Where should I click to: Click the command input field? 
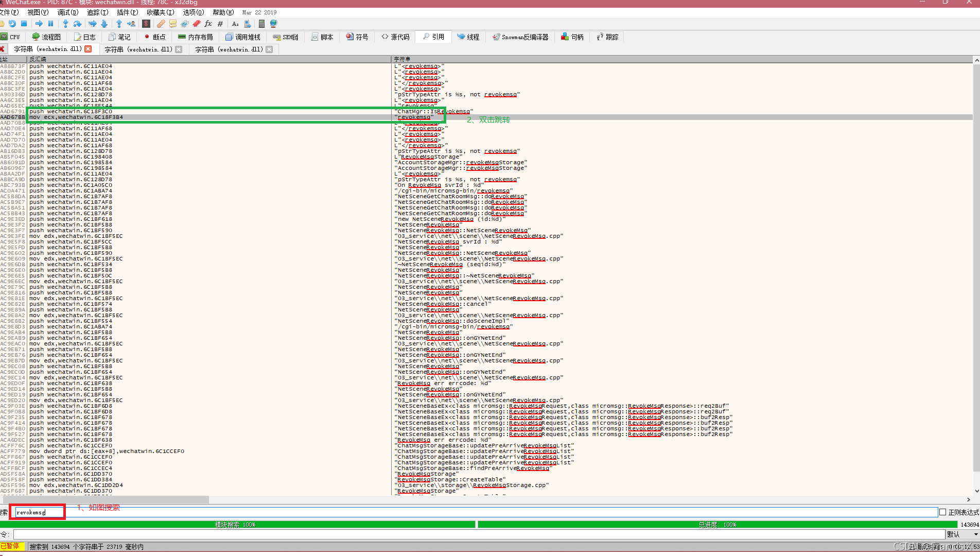click(479, 534)
